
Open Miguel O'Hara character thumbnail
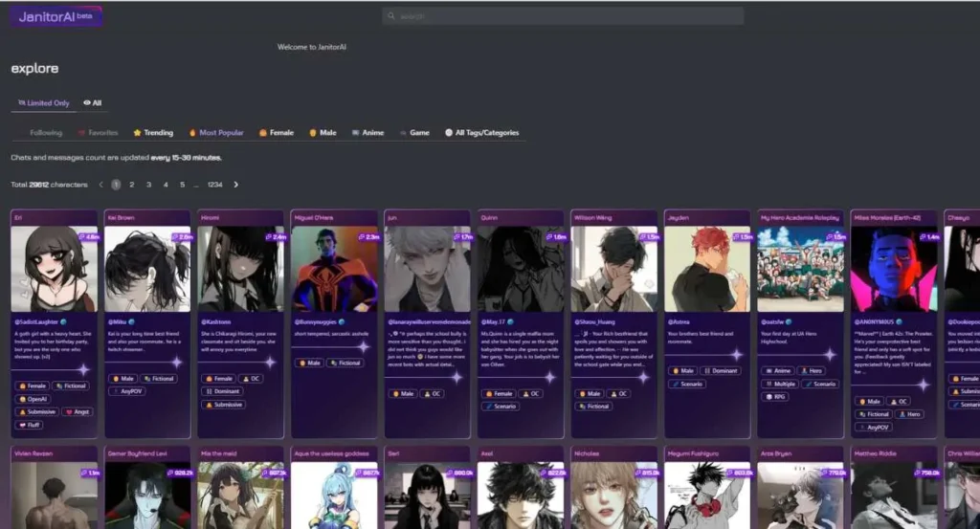pos(334,269)
